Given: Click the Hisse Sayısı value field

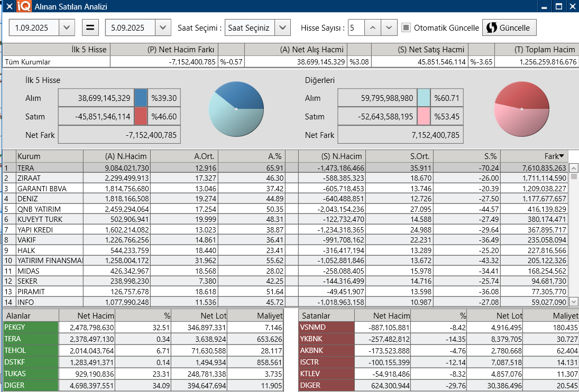Looking at the screenshot, I should coord(356,27).
